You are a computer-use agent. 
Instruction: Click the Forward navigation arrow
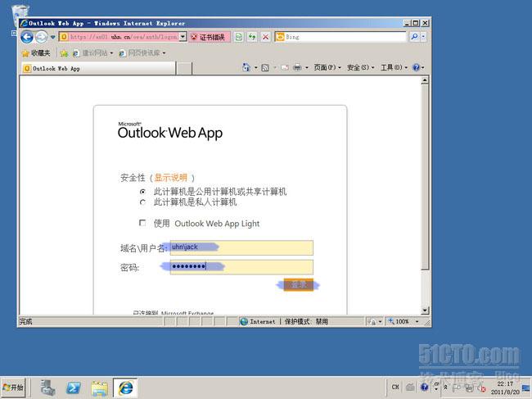[x=42, y=37]
